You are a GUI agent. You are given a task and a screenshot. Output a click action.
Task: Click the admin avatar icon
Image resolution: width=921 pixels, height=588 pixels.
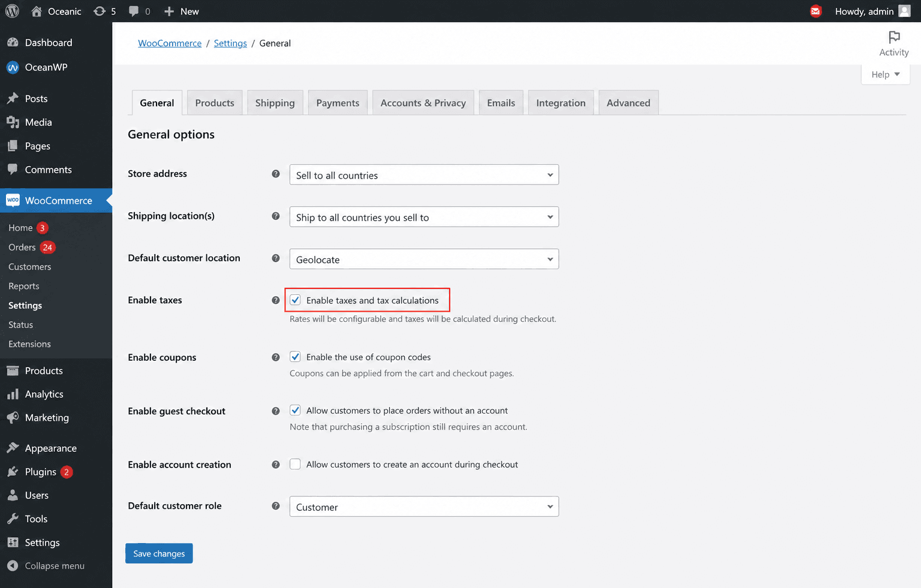pyautogui.click(x=904, y=11)
